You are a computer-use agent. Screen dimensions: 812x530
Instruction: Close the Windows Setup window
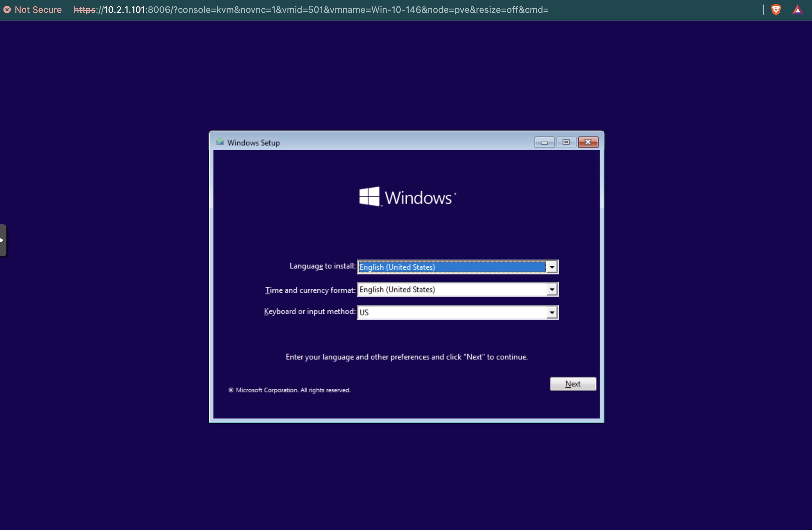(588, 142)
